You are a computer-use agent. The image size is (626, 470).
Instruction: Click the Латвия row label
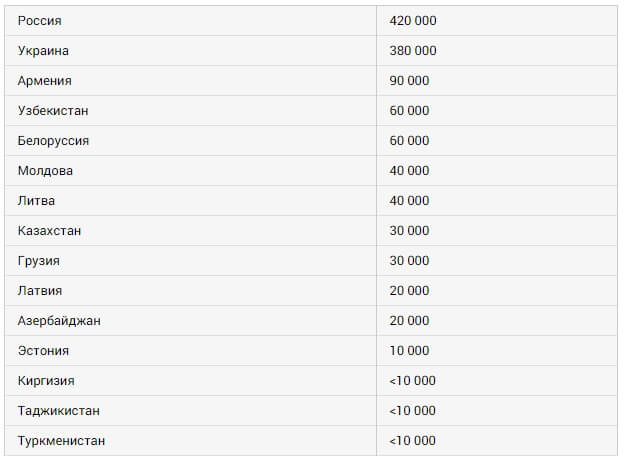click(x=40, y=291)
